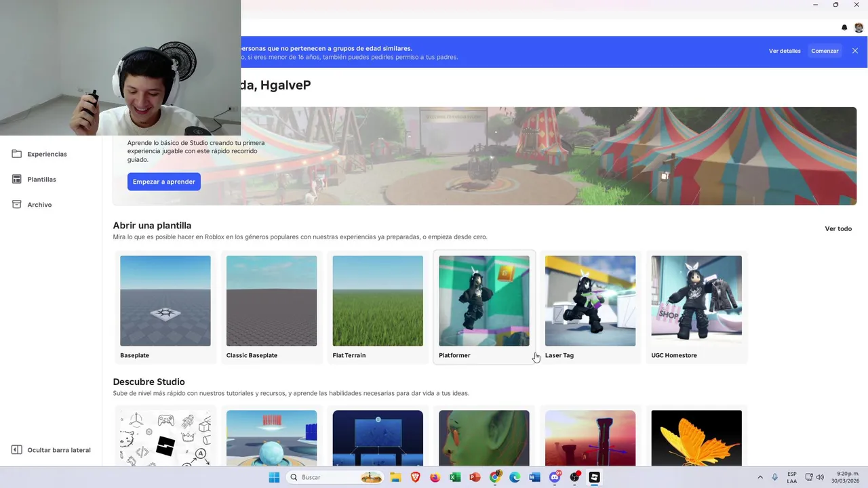The height and width of the screenshot is (488, 868).
Task: Open Archivo in the sidebar
Action: point(39,205)
